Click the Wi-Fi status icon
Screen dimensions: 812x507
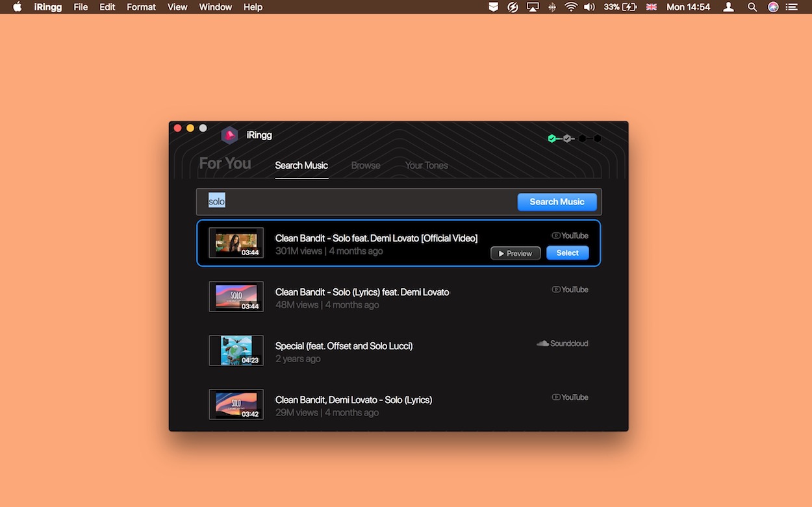point(571,7)
